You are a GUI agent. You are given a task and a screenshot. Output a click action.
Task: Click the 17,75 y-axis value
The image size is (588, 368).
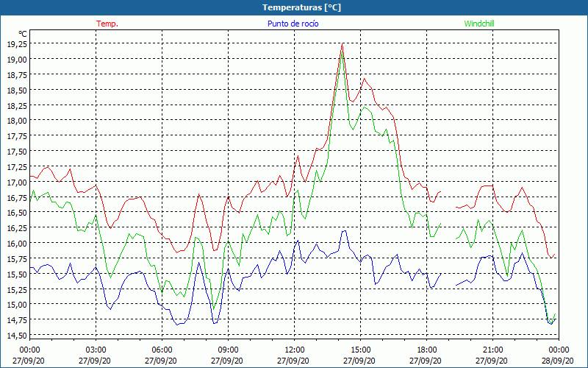click(17, 136)
